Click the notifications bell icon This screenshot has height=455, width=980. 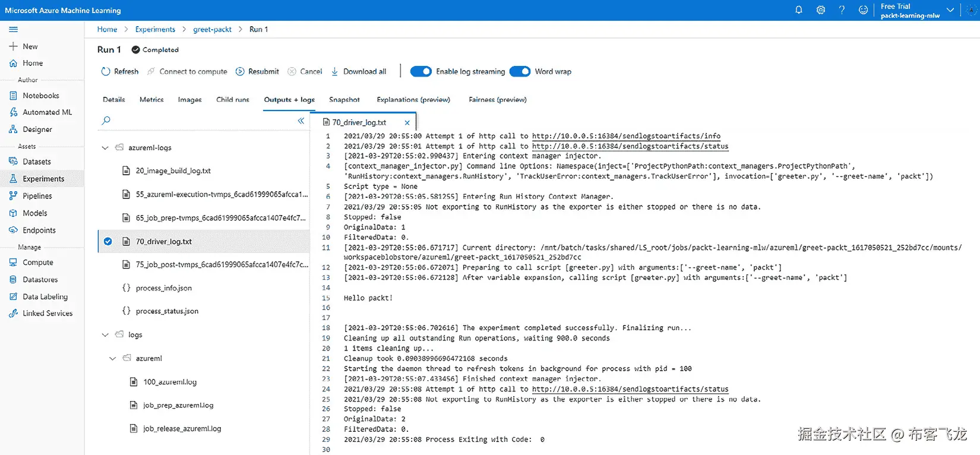799,10
